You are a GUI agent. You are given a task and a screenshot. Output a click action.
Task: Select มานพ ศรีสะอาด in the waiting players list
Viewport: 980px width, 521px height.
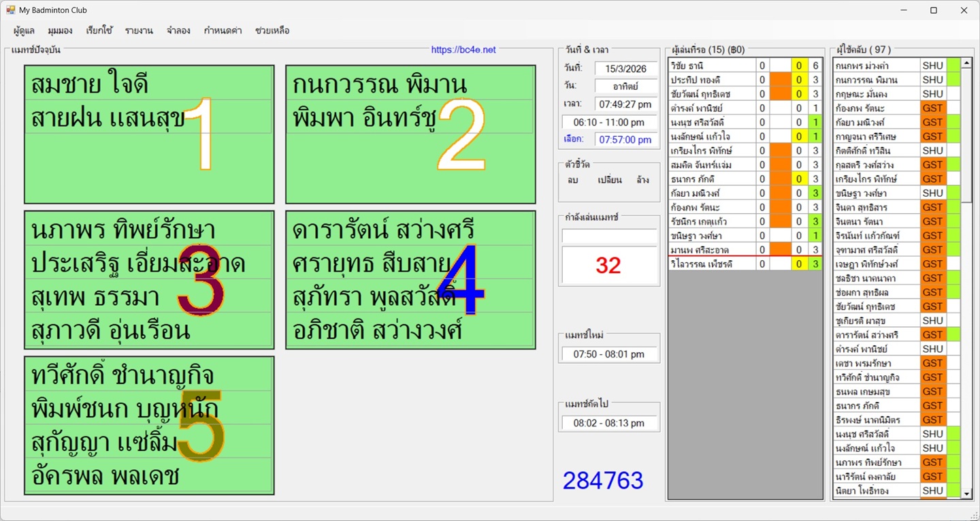712,250
